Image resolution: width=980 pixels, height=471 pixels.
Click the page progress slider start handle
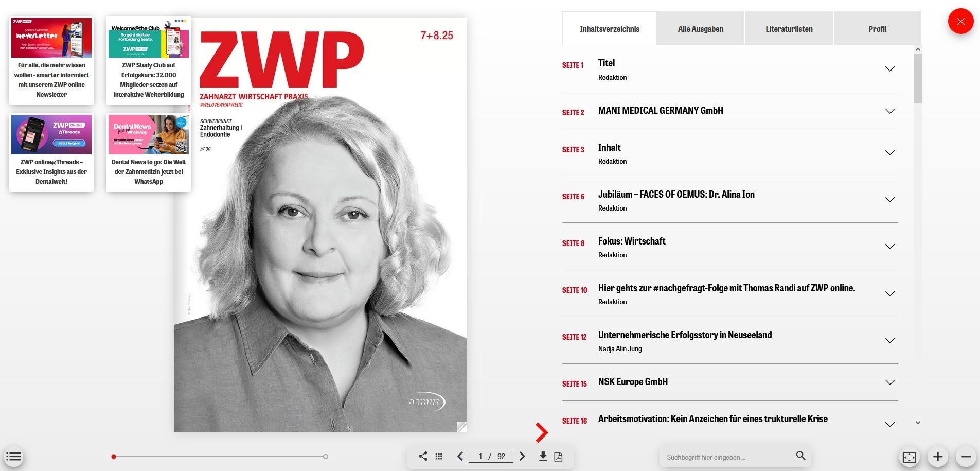(114, 457)
